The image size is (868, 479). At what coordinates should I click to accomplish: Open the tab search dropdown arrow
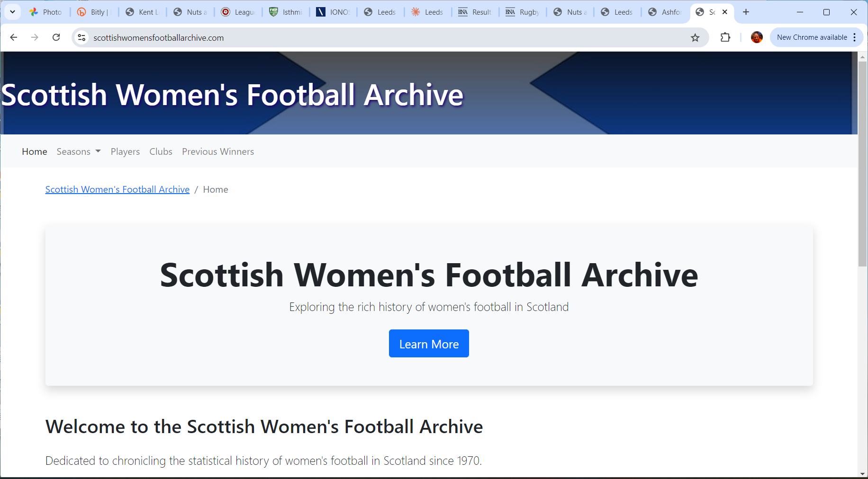(13, 12)
